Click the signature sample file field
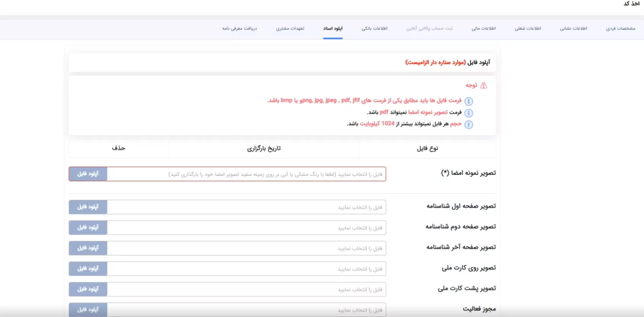644x317 pixels. pyautogui.click(x=246, y=174)
